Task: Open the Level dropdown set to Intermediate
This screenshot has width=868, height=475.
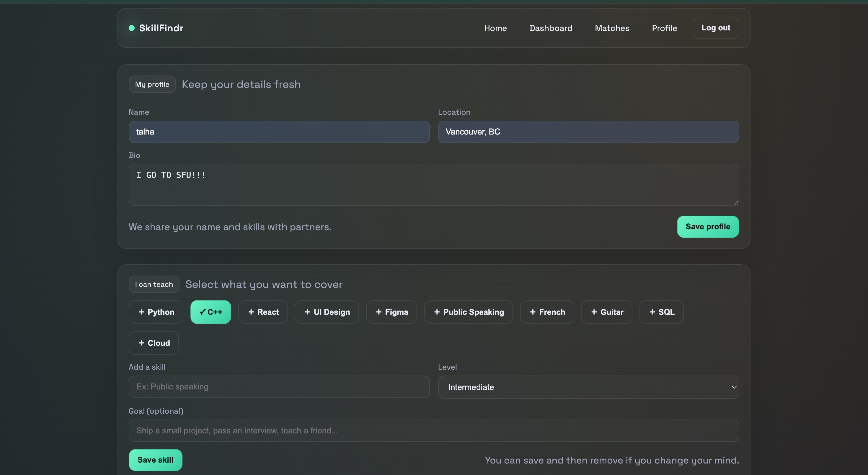Action: (588, 387)
